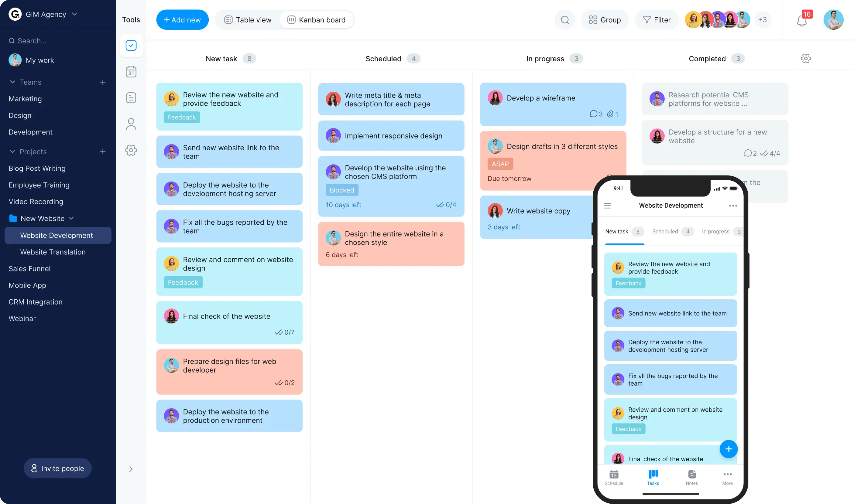Viewport: 854px width, 504px height.
Task: Click the settings gear icon on board
Action: point(807,58)
